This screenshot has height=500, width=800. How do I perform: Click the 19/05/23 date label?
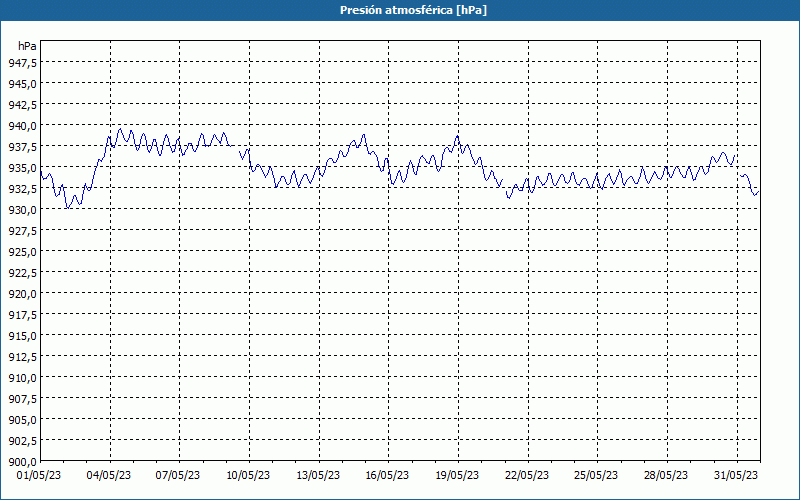point(457,476)
